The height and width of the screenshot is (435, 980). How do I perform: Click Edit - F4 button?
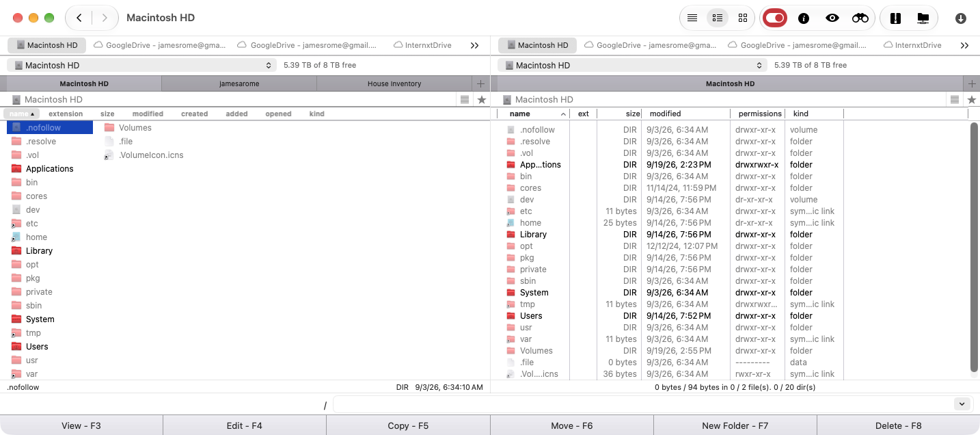click(245, 425)
